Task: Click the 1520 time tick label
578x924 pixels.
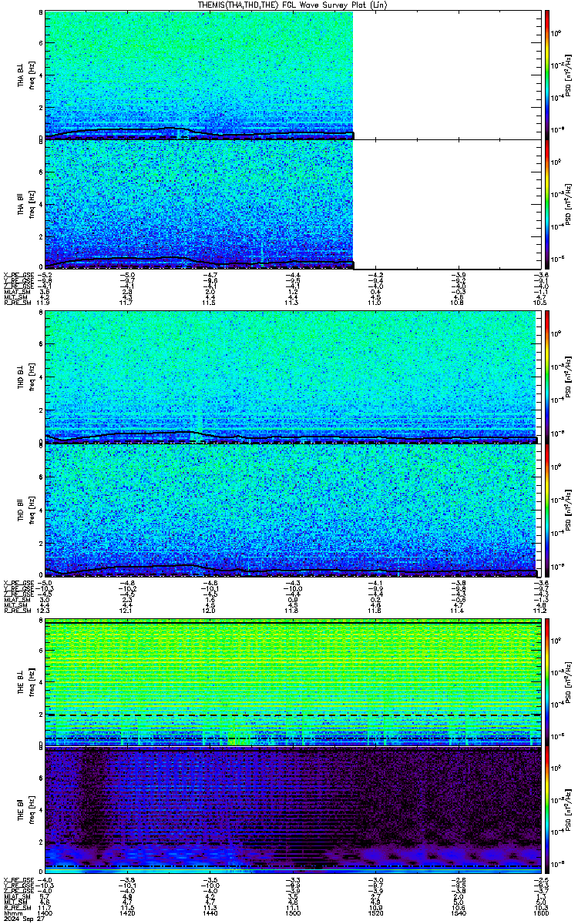Action: point(375,912)
